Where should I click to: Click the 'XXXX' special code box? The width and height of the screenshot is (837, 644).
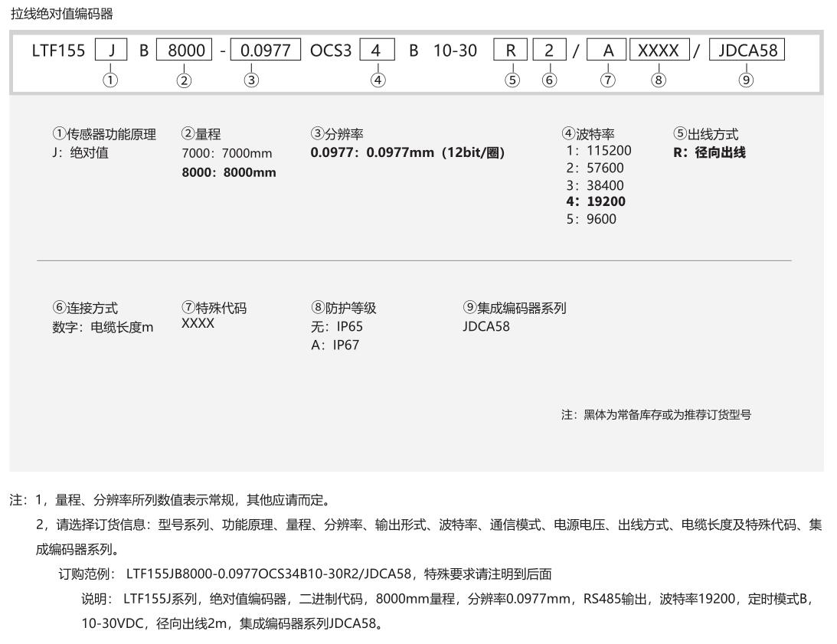tap(657, 51)
